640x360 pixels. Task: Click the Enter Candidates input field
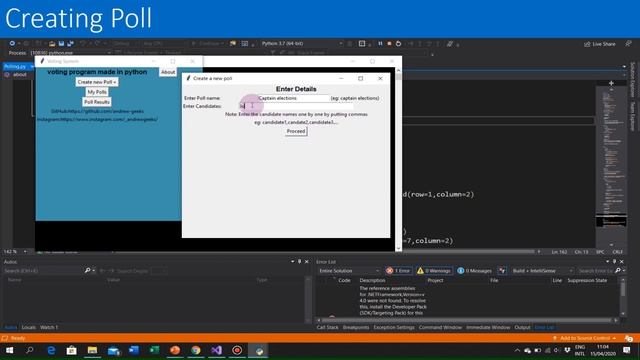tap(296, 106)
